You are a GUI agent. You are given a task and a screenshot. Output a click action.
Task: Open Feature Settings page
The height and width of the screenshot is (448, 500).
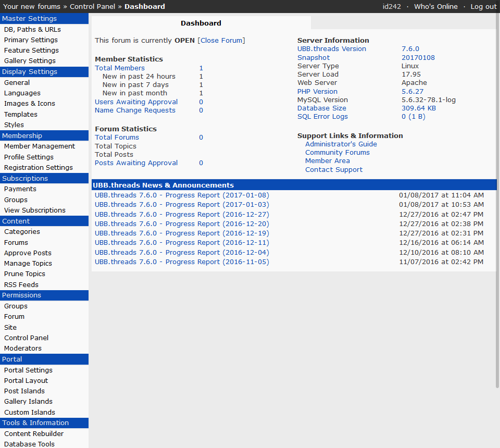point(31,51)
